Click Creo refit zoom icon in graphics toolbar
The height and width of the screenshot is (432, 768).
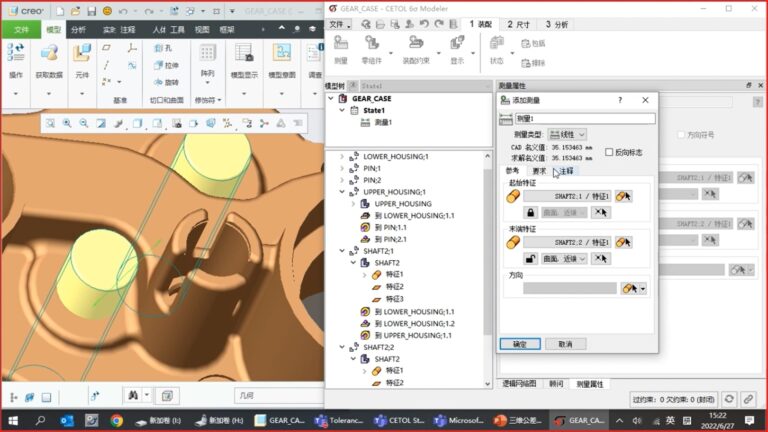pyautogui.click(x=50, y=123)
